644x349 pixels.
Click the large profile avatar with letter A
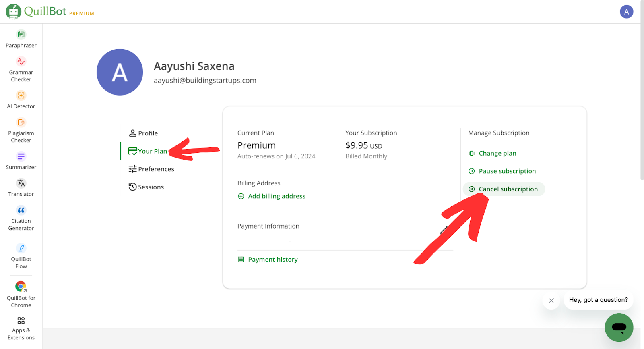click(x=120, y=72)
